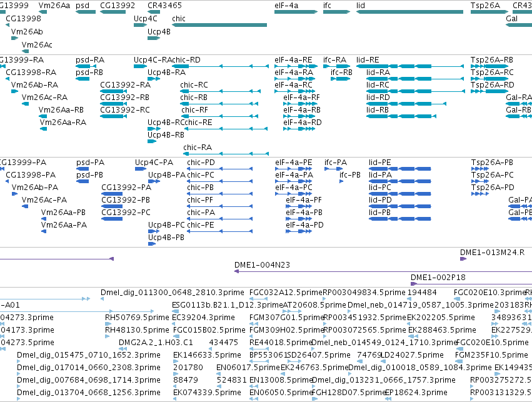Open transcript ifc-RA

click(335, 60)
